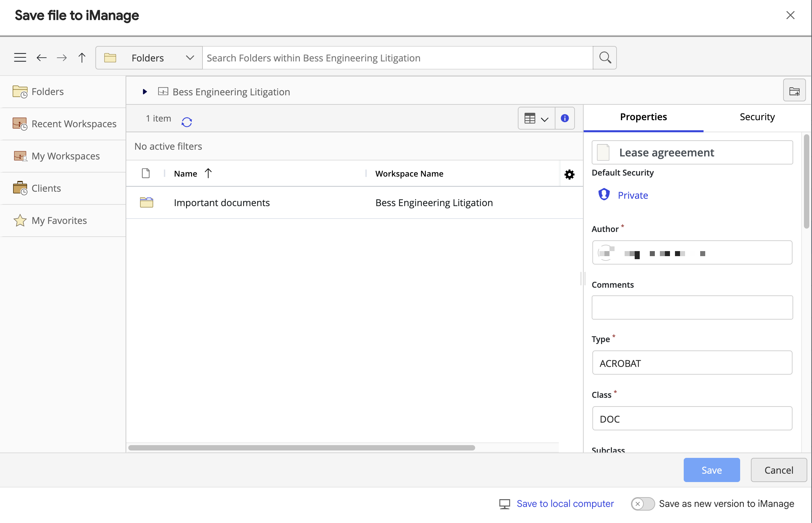Navigate up one folder level

82,58
